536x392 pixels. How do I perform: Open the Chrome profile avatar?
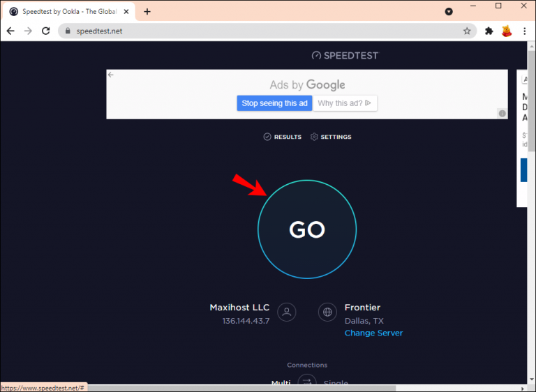507,31
